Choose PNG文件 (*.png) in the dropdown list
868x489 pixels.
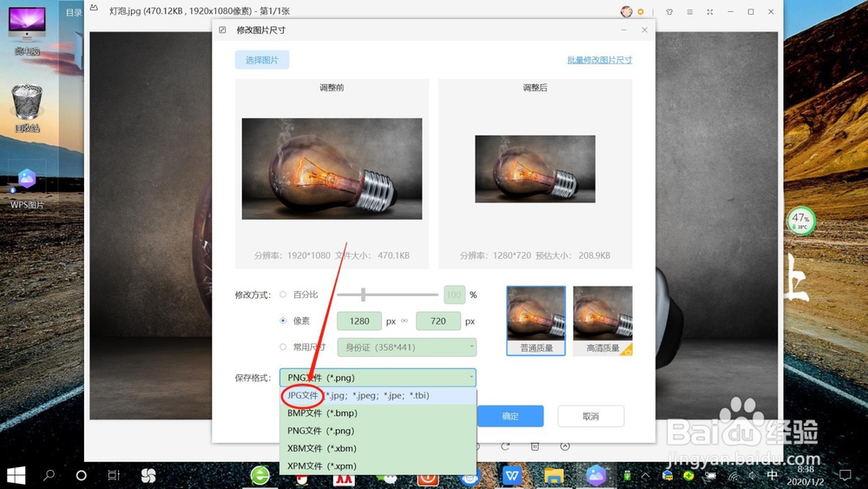(x=378, y=431)
